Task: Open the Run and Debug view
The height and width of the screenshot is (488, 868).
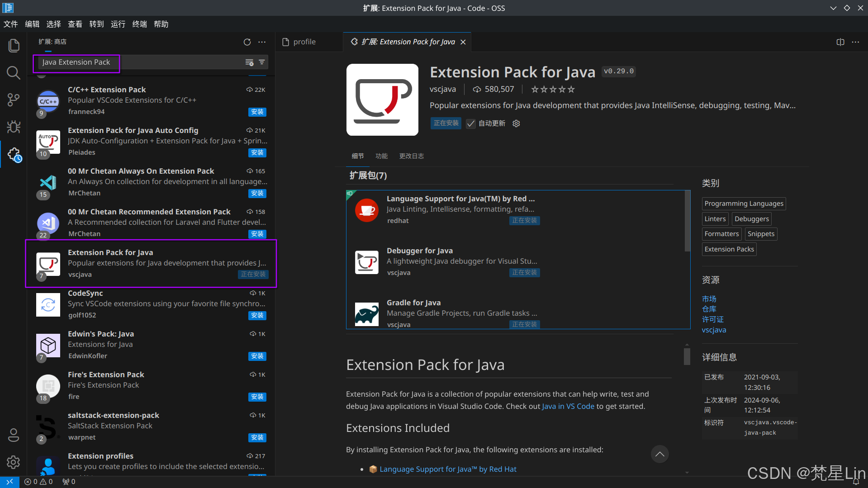Action: point(13,127)
